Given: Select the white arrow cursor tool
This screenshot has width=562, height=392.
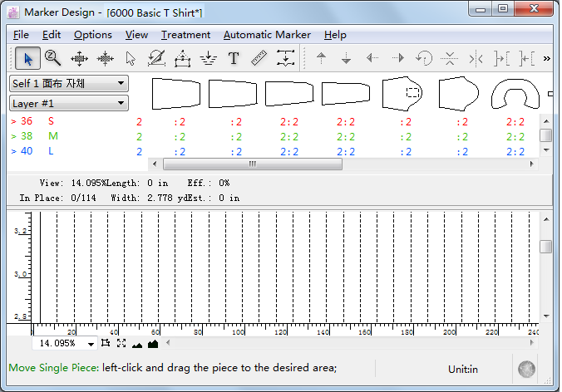Looking at the screenshot, I should (131, 58).
